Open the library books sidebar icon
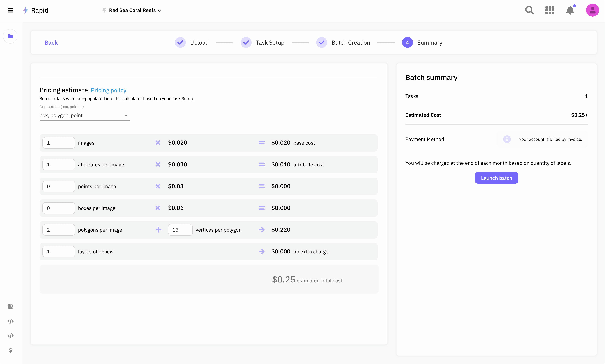The height and width of the screenshot is (364, 605). [x=10, y=307]
